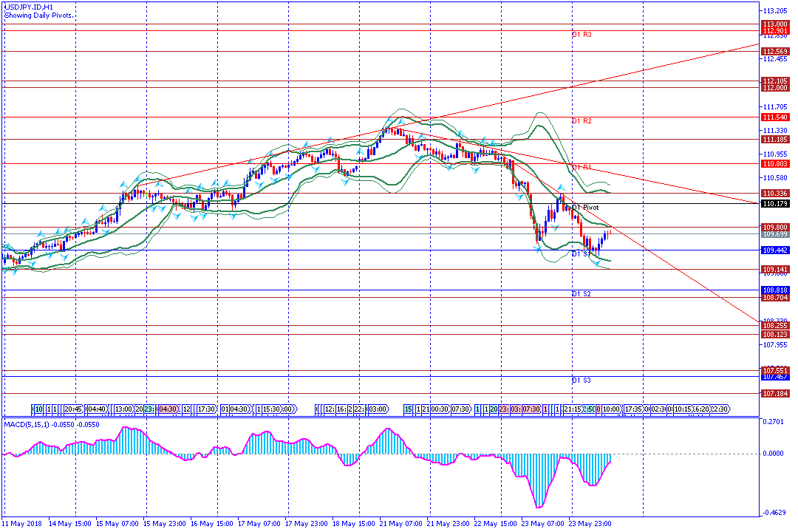Click the 22:30 event marker

point(719,409)
